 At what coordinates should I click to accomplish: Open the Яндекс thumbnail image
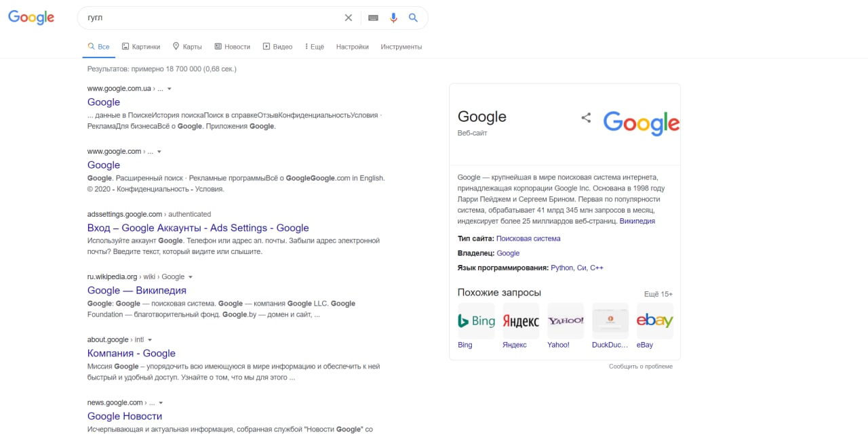coord(521,320)
